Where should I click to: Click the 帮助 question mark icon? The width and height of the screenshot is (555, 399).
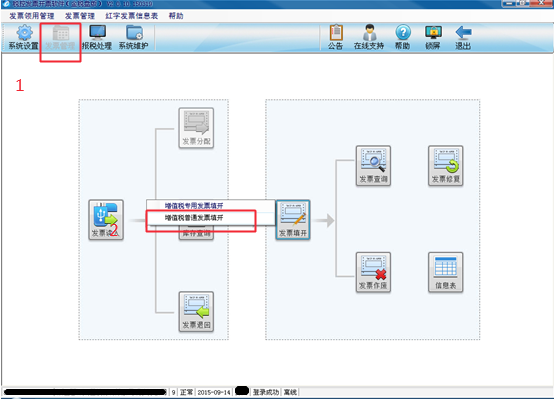(x=402, y=37)
